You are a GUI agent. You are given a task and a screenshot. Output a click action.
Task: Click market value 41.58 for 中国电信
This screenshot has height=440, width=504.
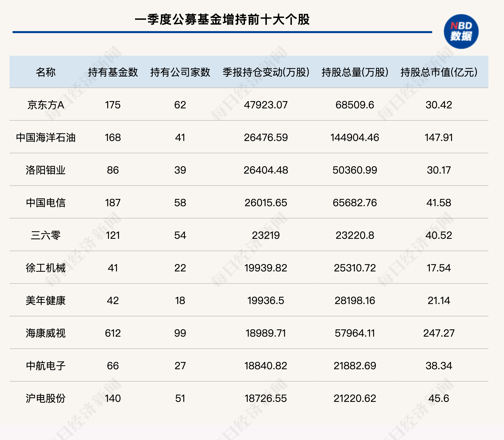439,203
